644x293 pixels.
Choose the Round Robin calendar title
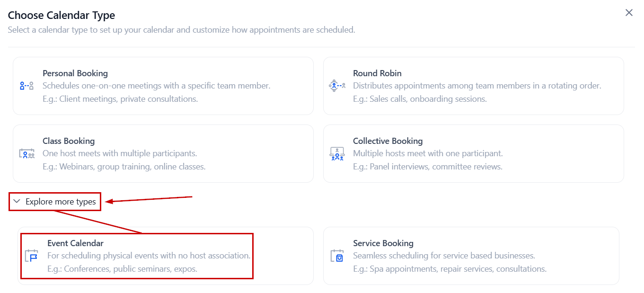coord(377,73)
